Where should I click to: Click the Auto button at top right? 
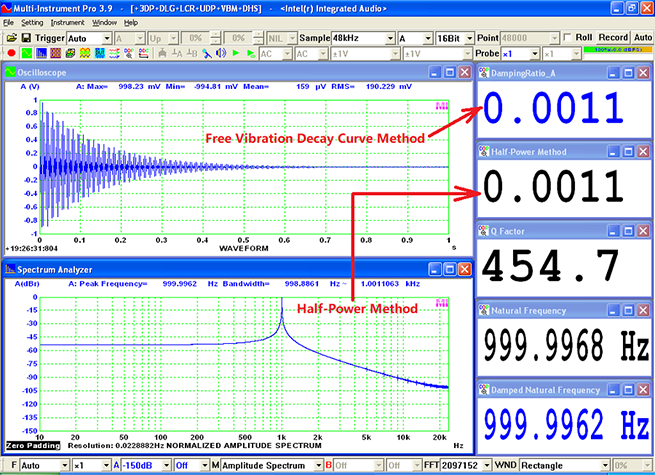click(643, 37)
